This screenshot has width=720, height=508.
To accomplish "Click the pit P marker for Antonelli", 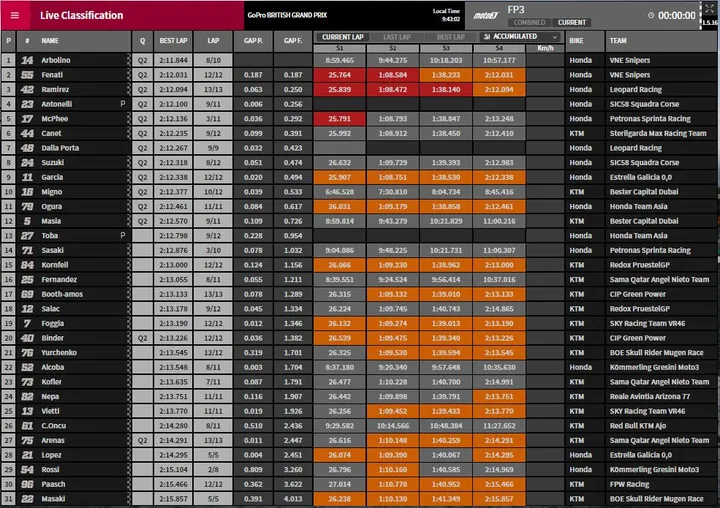I will [123, 104].
